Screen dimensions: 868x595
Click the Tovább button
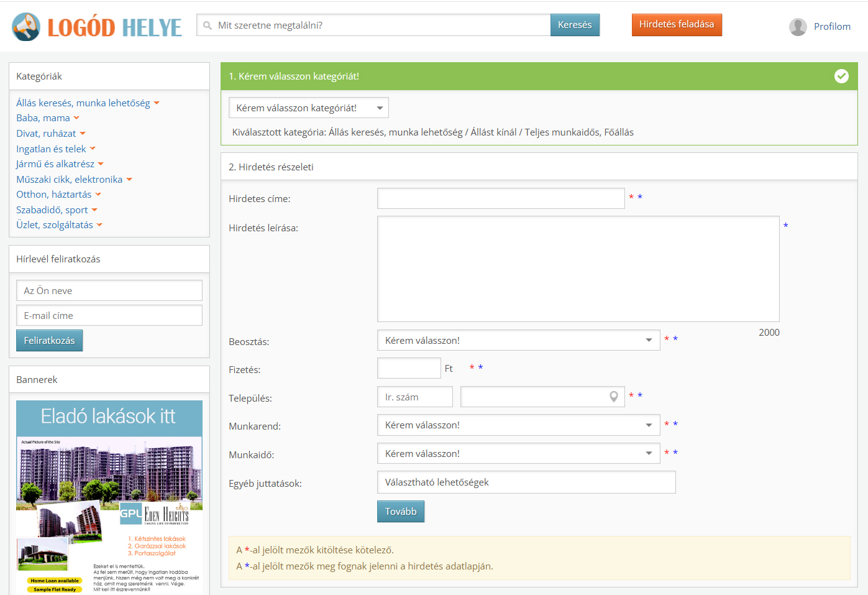(400, 512)
